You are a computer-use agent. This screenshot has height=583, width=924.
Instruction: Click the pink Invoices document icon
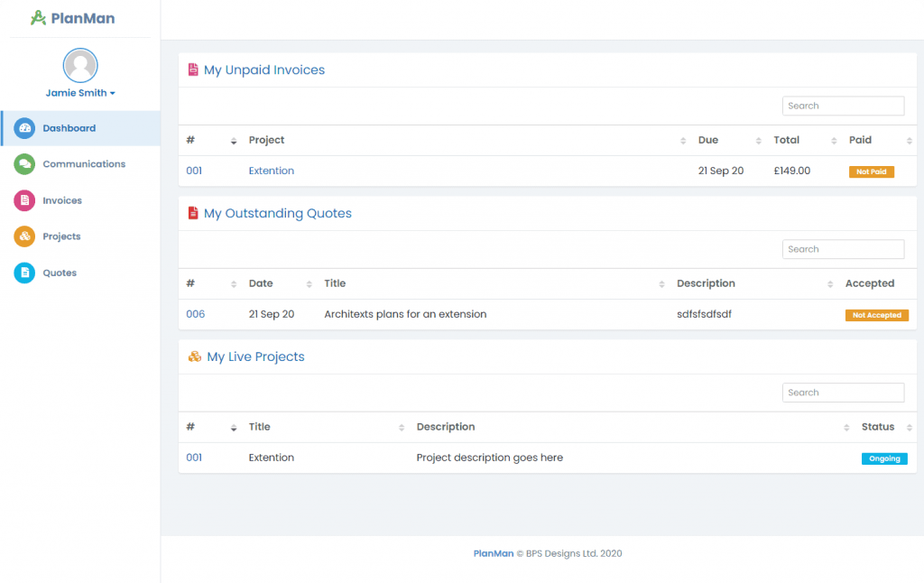[x=24, y=200]
